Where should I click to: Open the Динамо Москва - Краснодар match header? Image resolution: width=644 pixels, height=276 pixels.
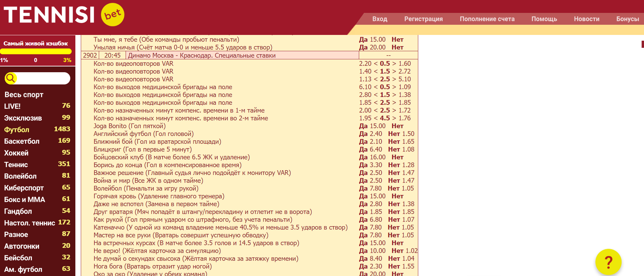point(202,56)
